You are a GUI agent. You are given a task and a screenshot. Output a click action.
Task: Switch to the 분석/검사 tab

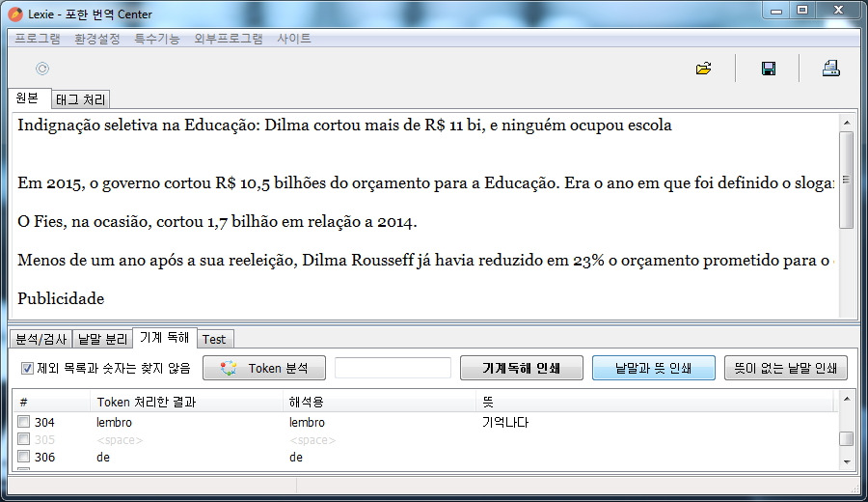point(41,339)
